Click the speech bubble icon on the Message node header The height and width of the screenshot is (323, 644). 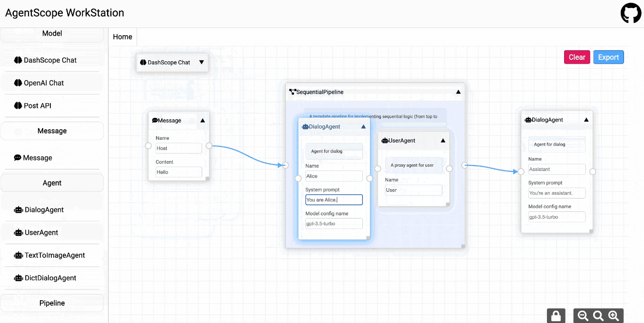(x=155, y=121)
